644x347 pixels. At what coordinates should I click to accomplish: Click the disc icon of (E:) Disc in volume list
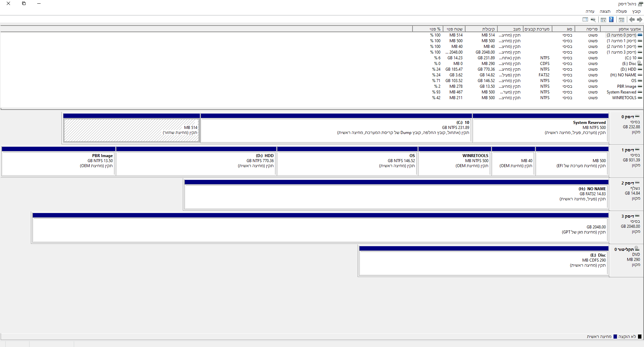tap(640, 63)
